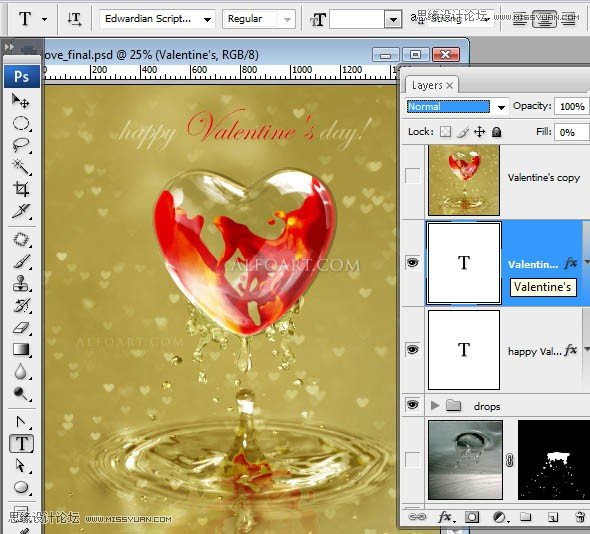Toggle lock image pixels
The width and height of the screenshot is (590, 534).
463,132
